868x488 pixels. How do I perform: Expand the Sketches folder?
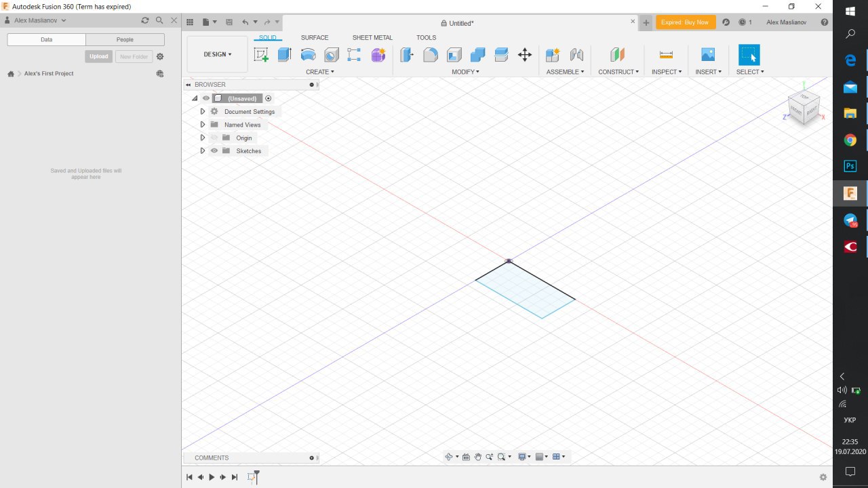[x=202, y=150]
